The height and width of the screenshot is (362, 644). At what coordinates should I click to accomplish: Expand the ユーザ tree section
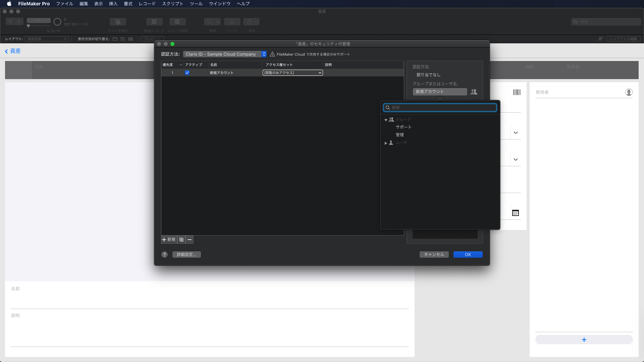coord(386,143)
